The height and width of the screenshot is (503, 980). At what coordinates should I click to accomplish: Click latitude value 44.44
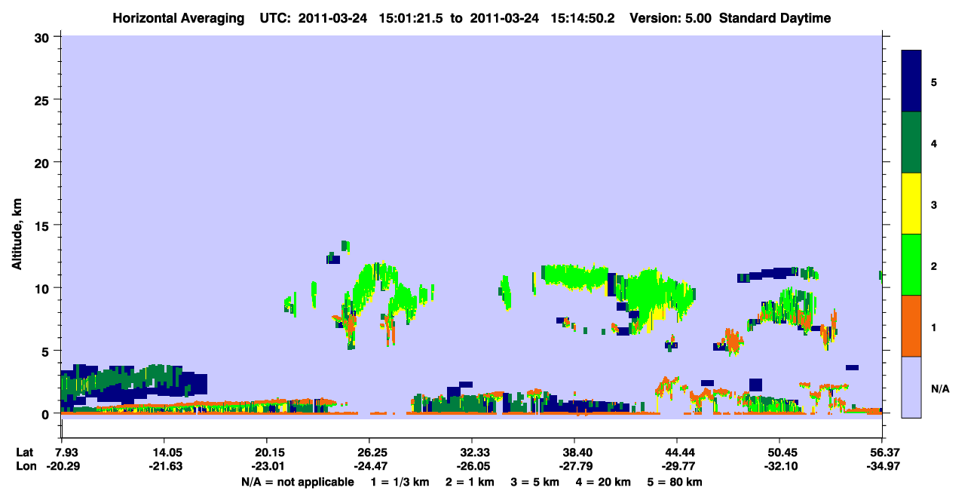click(x=677, y=452)
